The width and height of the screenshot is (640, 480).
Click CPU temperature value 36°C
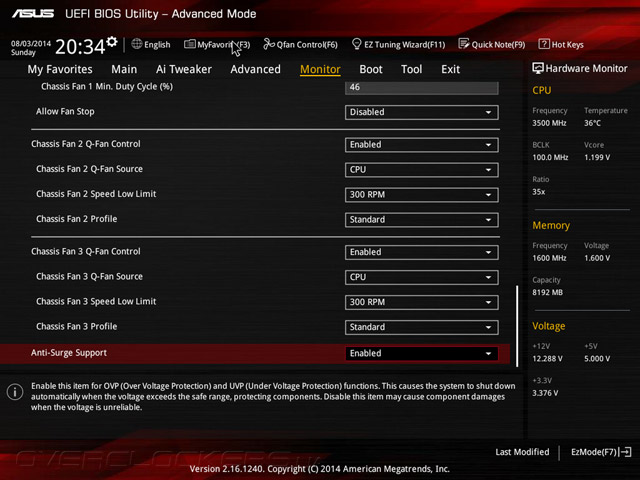click(592, 123)
